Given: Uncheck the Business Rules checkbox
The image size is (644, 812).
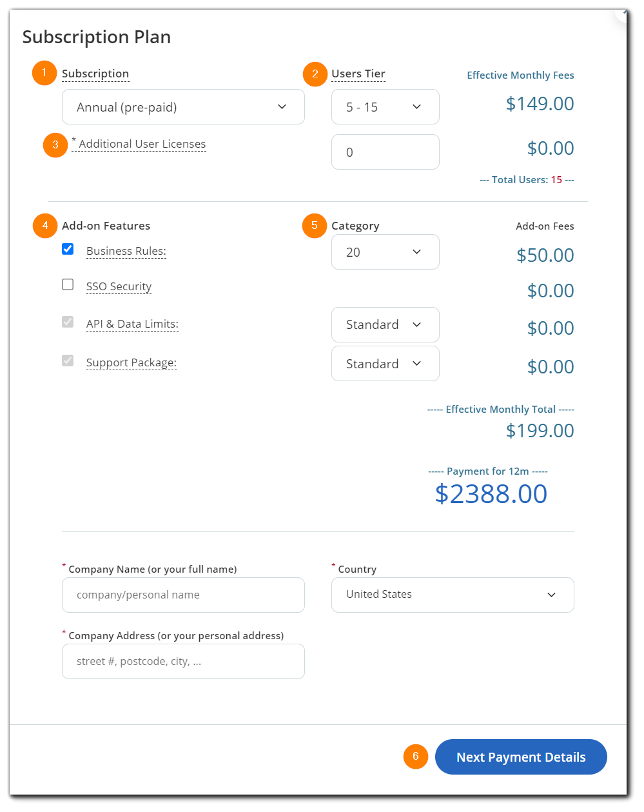Looking at the screenshot, I should coord(68,249).
